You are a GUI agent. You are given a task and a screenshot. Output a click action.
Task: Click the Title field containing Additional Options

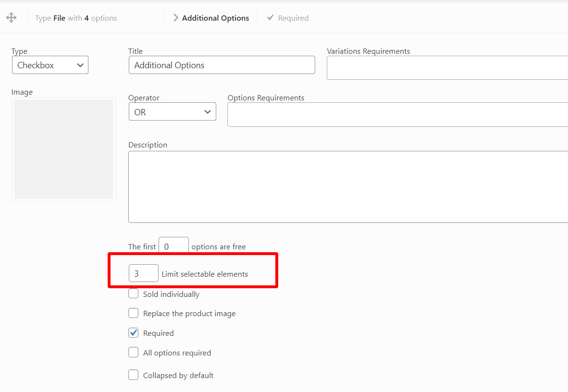tap(222, 65)
